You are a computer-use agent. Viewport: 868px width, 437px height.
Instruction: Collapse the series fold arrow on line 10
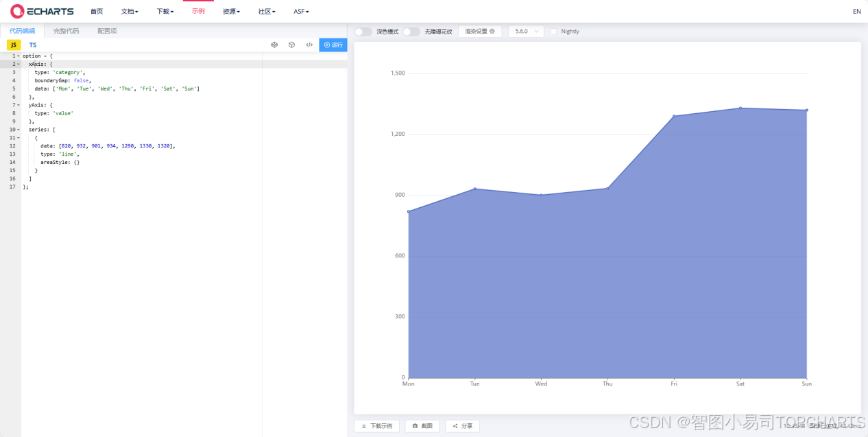point(19,130)
